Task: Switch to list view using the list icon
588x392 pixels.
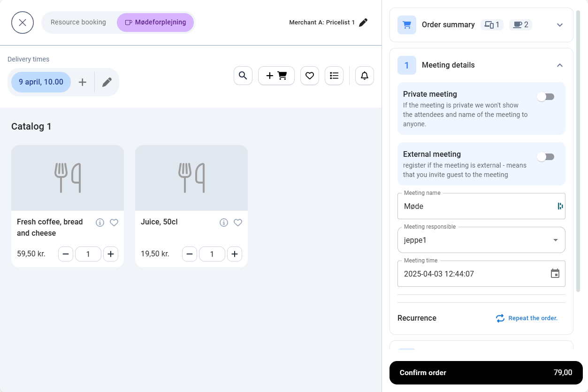Action: point(334,76)
